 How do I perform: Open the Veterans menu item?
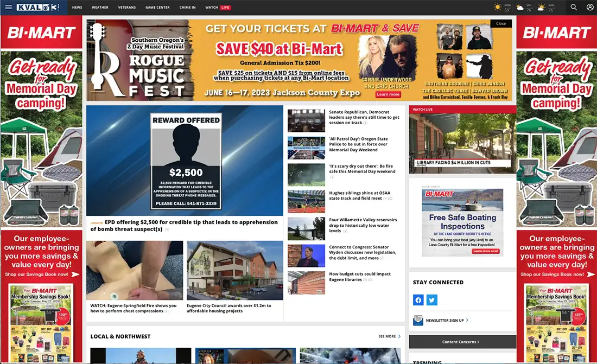click(x=127, y=7)
